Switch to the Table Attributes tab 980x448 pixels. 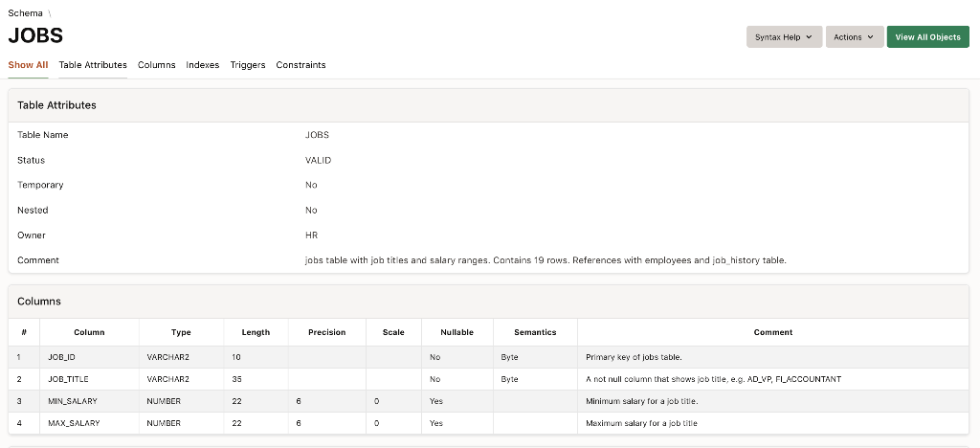click(x=93, y=65)
